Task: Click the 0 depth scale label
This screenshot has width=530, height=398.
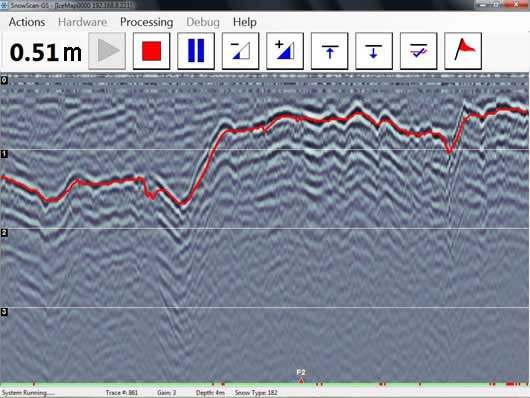Action: tap(4, 80)
